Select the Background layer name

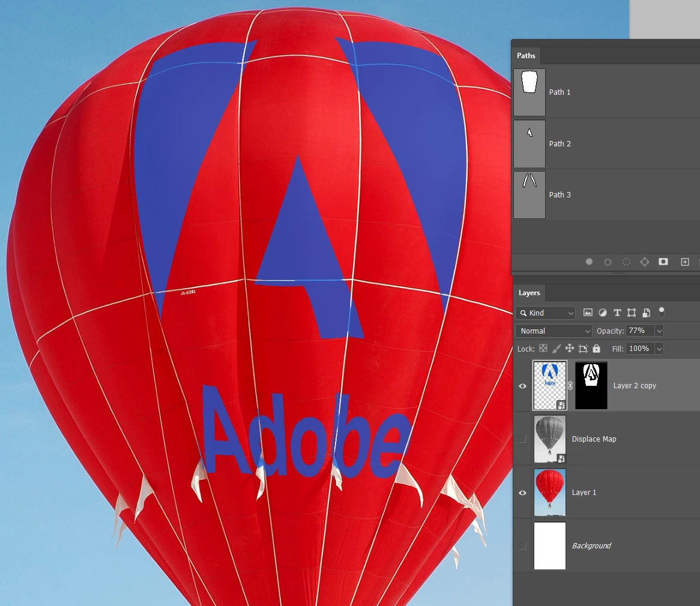pos(591,546)
